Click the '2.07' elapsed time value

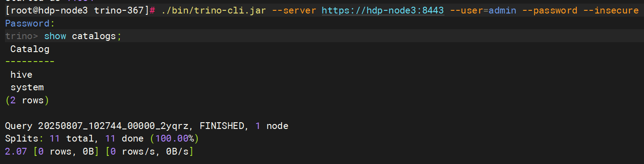[16, 151]
